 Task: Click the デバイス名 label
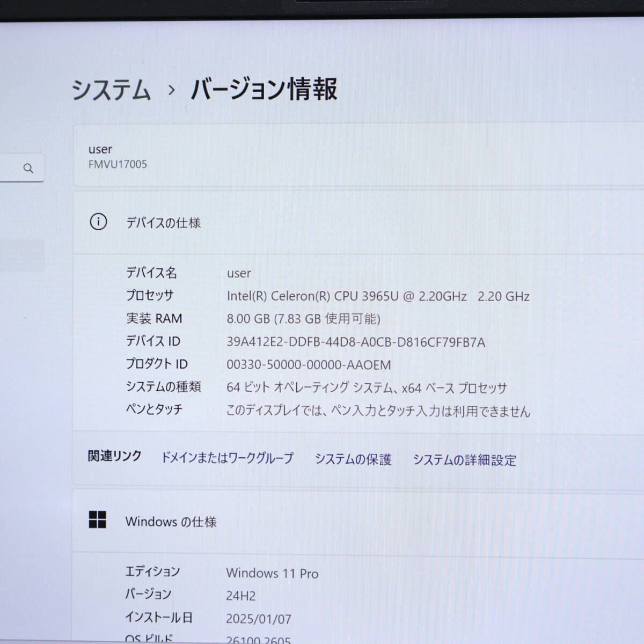(x=151, y=273)
